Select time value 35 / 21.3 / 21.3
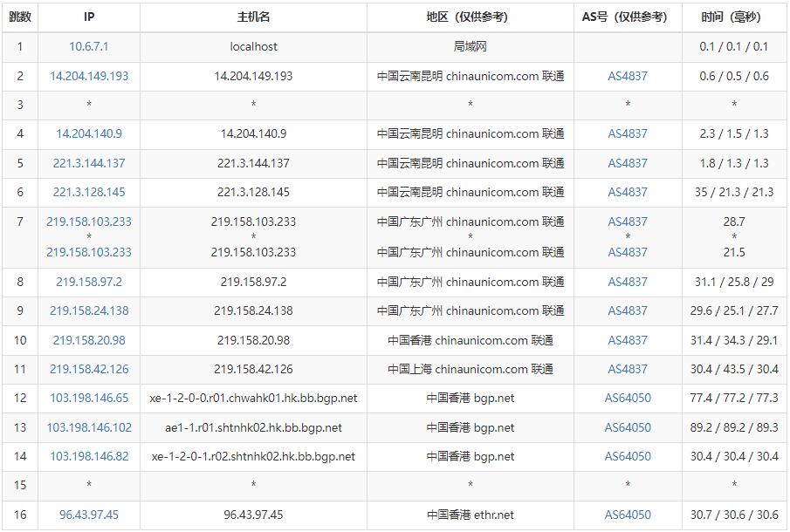790x532 pixels. pos(734,192)
